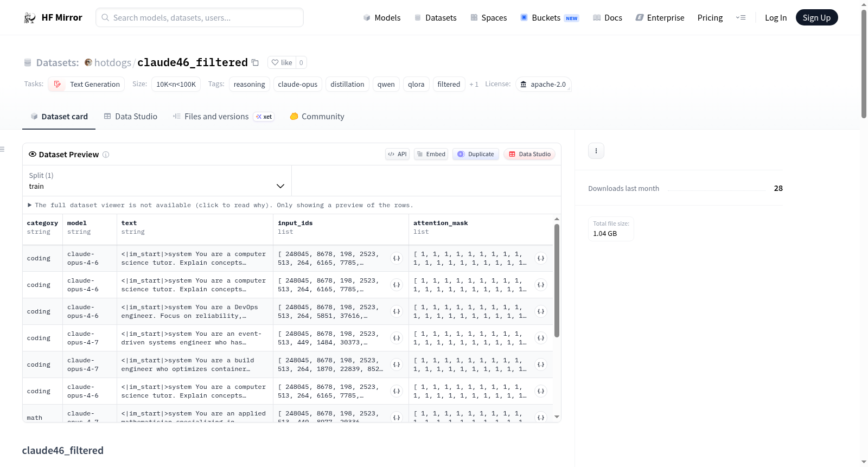Open the Data Studio tab

(131, 117)
